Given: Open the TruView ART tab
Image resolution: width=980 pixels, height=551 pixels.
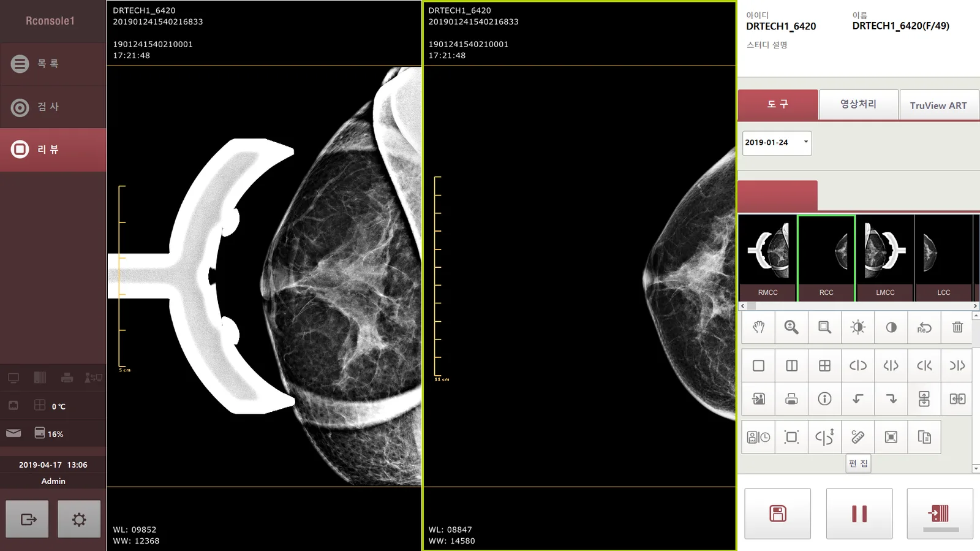Looking at the screenshot, I should point(939,105).
